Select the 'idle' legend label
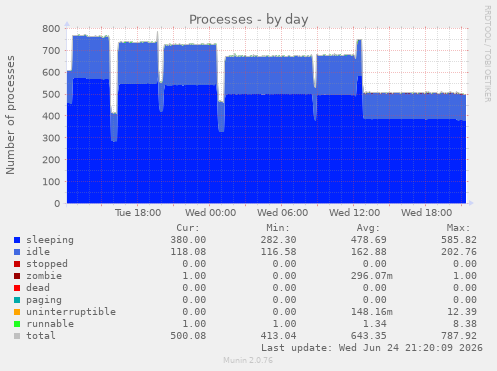497x371 pixels. [x=38, y=252]
